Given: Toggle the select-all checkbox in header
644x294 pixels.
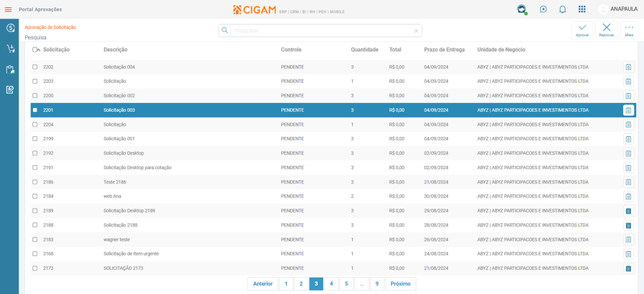Looking at the screenshot, I should tap(35, 50).
